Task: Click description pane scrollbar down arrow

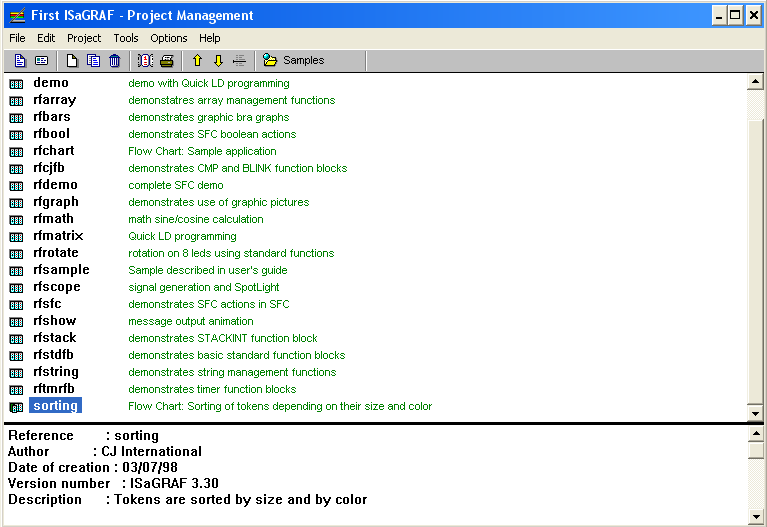Action: tap(755, 516)
